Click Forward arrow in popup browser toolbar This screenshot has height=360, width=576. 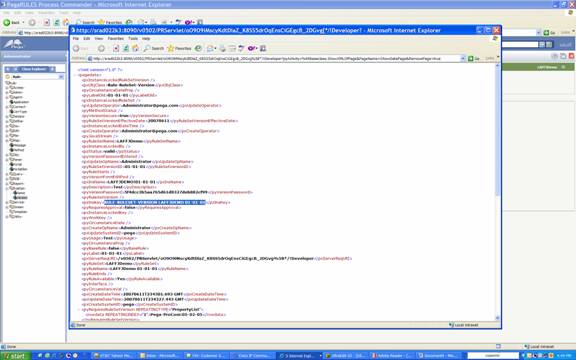coord(101,48)
